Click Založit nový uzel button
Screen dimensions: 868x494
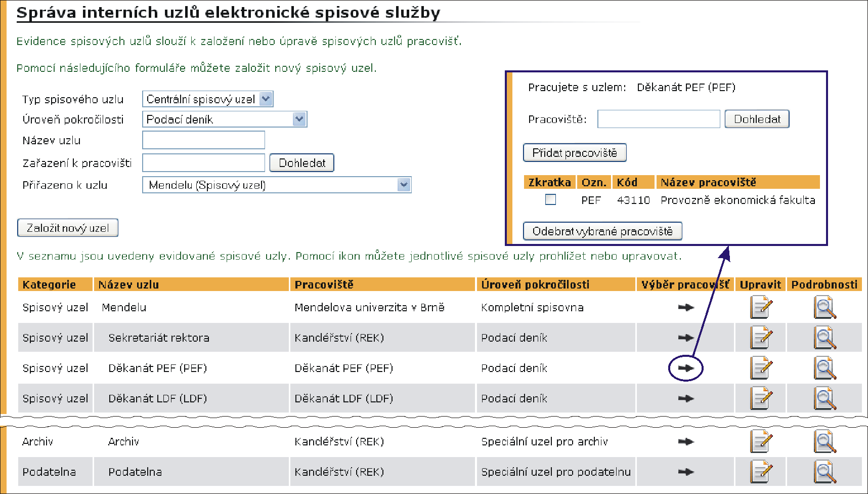pyautogui.click(x=68, y=228)
